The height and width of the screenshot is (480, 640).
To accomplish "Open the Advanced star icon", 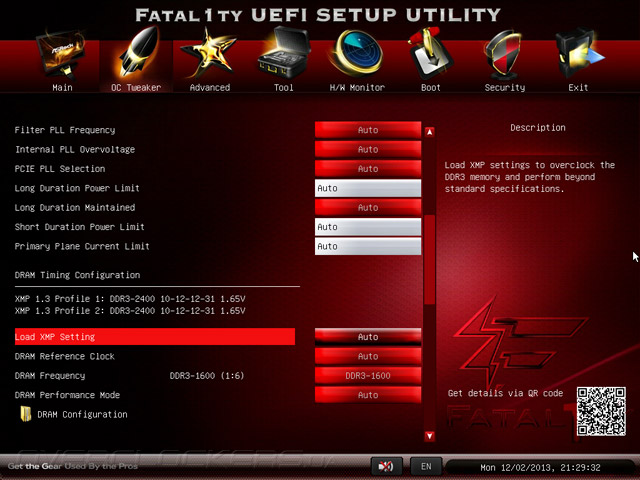I will click(x=208, y=53).
